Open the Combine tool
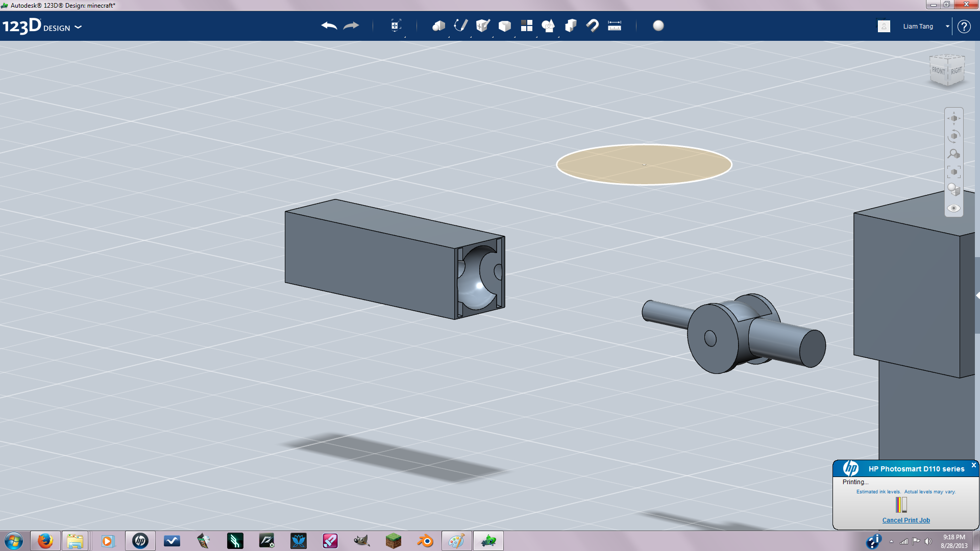980x551 pixels. tap(571, 26)
